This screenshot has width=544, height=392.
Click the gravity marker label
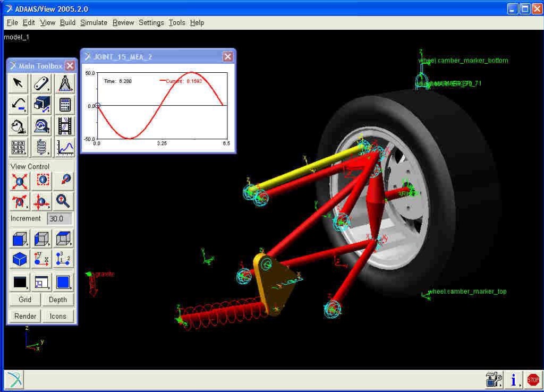point(105,274)
